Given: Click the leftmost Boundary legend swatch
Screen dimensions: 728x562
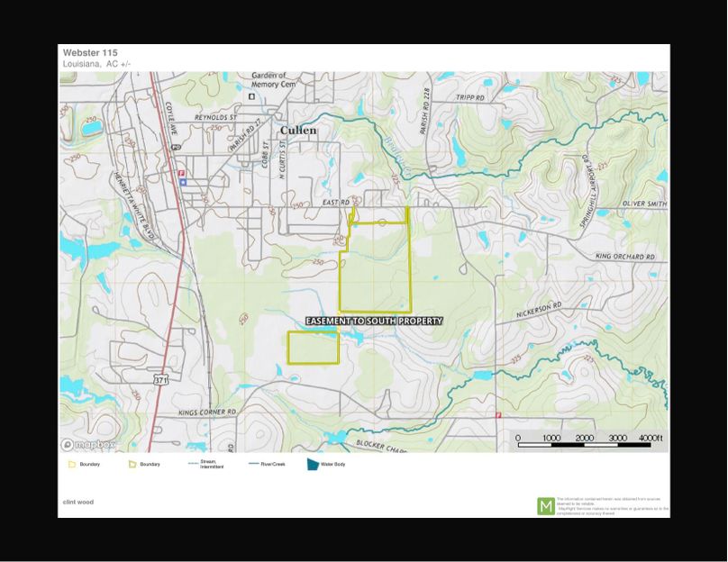Looking at the screenshot, I should 71,465.
